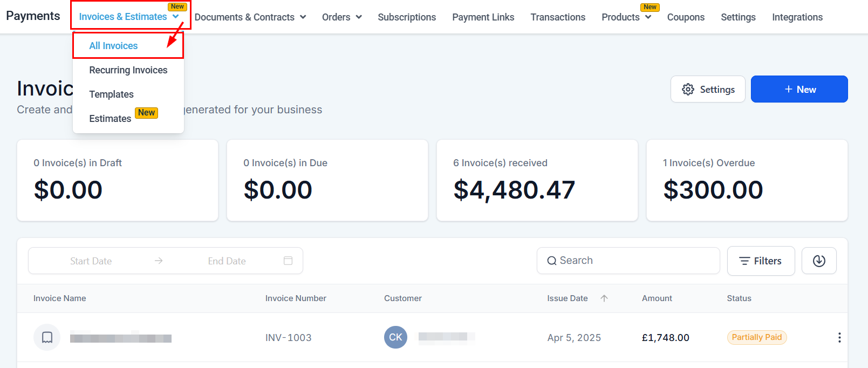The width and height of the screenshot is (868, 368).
Task: Open Templates from the dropdown
Action: 112,94
